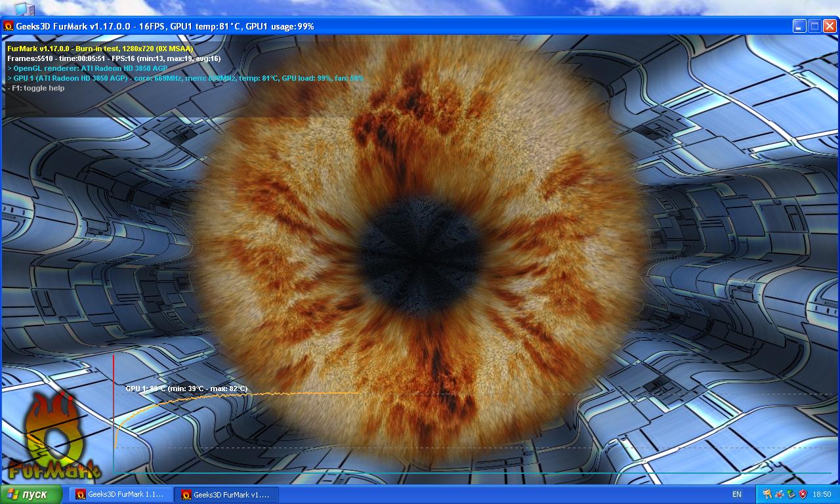Minimize the FurMark window
This screenshot has width=840, height=504.
click(799, 26)
